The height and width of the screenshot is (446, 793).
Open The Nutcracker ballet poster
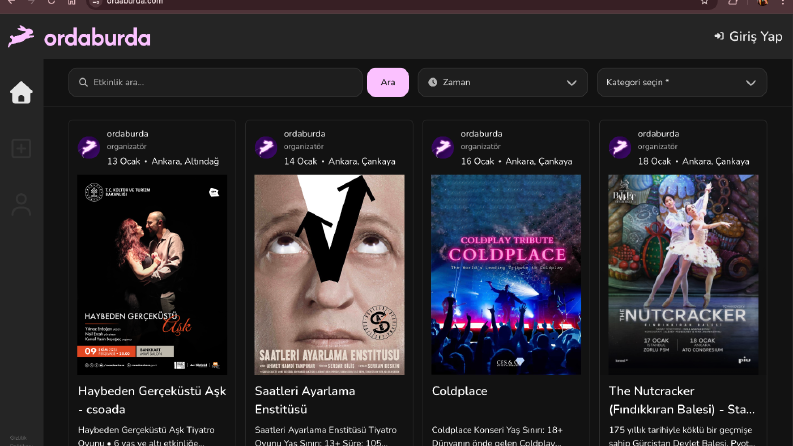point(683,275)
